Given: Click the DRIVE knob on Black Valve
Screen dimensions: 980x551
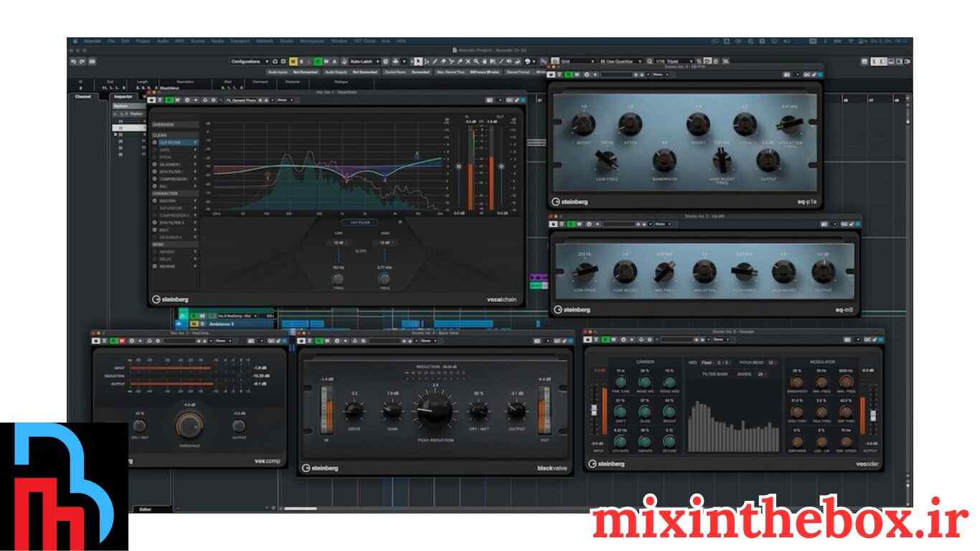Looking at the screenshot, I should click(x=354, y=411).
